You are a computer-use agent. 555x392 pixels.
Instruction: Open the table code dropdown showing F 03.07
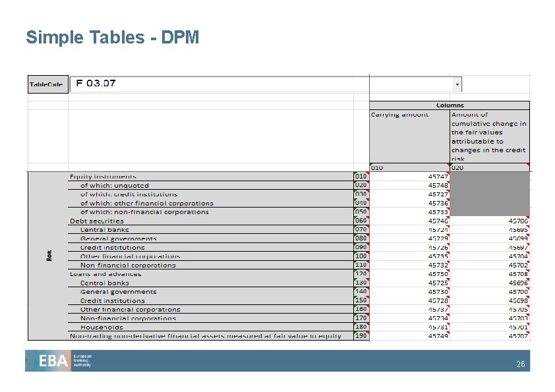point(457,84)
